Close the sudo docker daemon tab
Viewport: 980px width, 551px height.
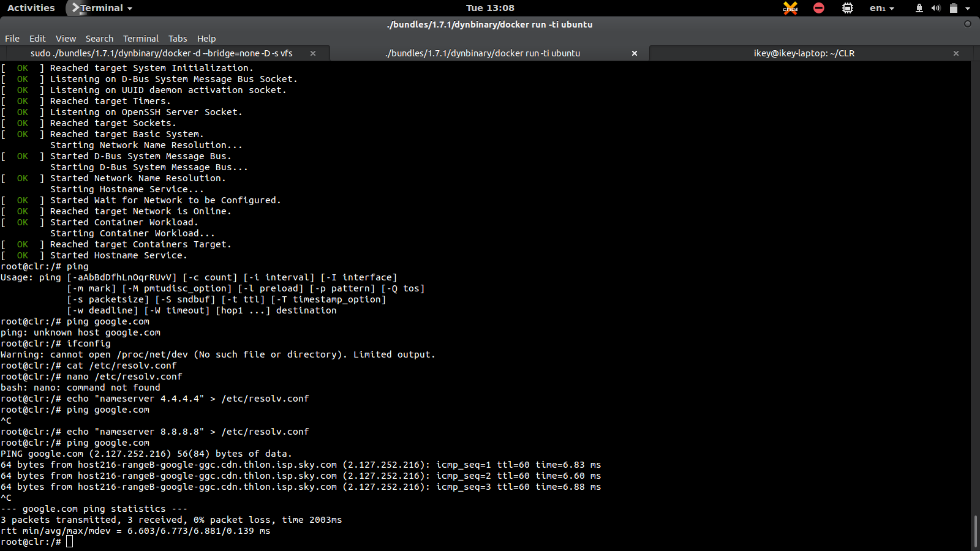[x=313, y=53]
